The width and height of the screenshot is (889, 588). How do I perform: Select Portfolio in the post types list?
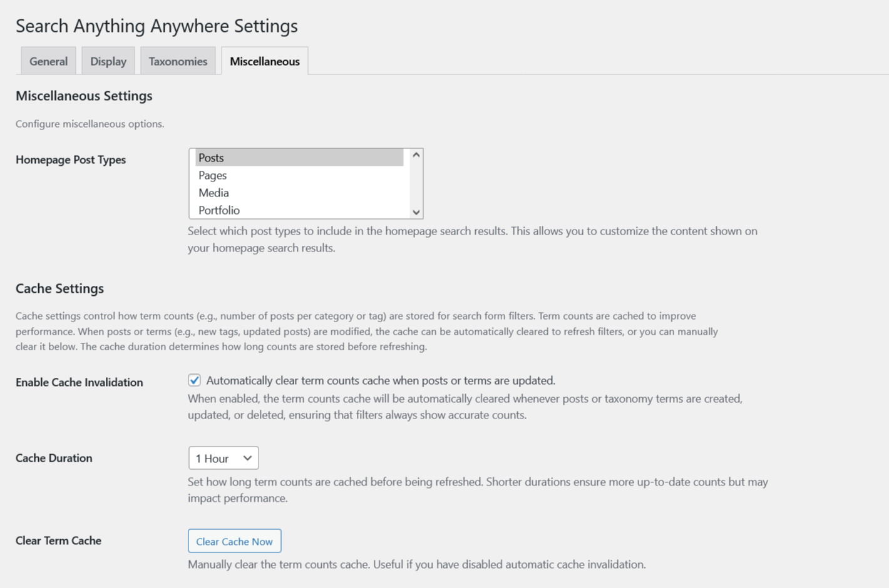tap(299, 210)
